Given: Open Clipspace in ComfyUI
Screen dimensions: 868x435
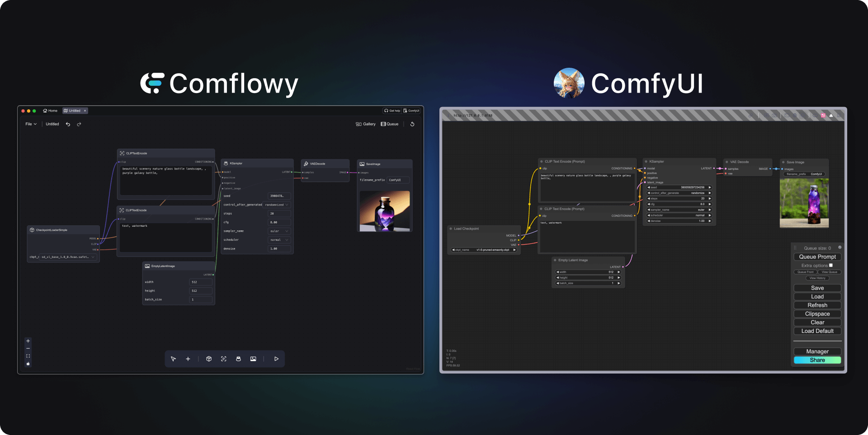Looking at the screenshot, I should click(x=817, y=313).
